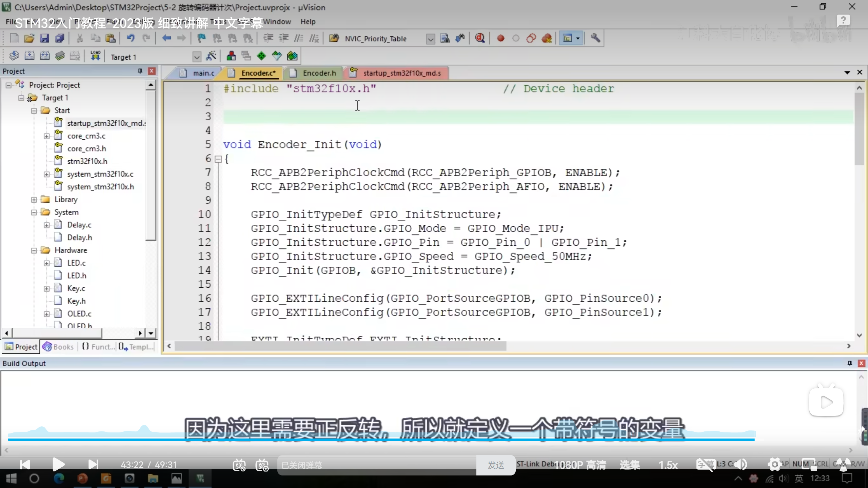The height and width of the screenshot is (488, 868).
Task: Open the Help menu
Action: click(308, 22)
